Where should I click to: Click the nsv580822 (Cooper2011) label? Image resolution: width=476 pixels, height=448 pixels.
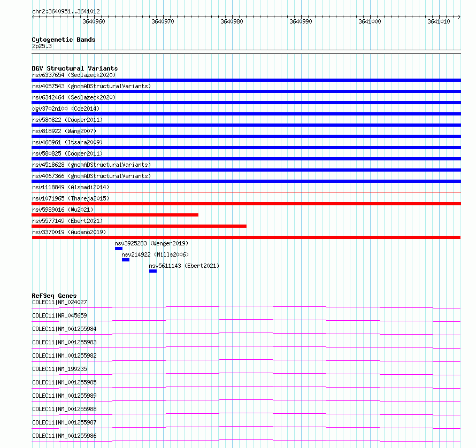[67, 120]
